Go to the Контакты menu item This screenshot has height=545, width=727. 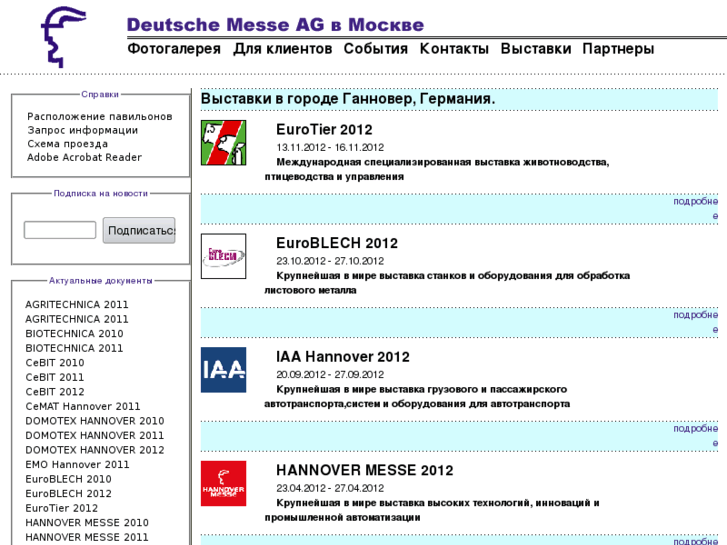pos(454,49)
